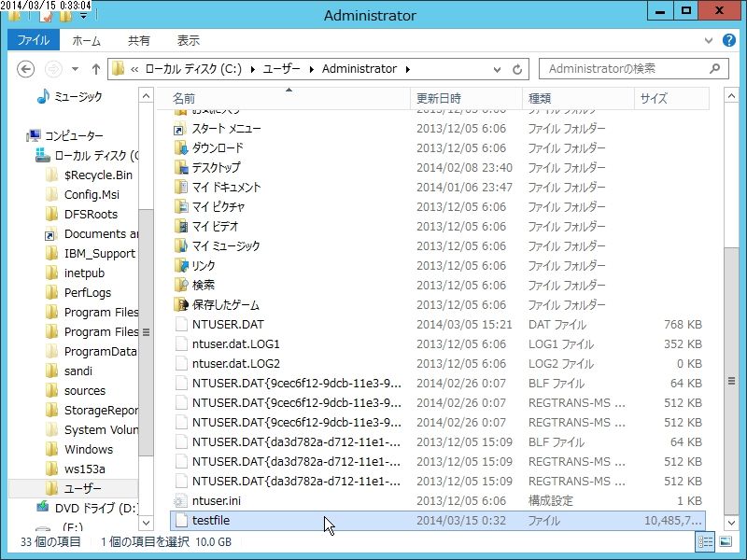Select $Recycle.Bin folder in tree
The height and width of the screenshot is (560, 747).
98,175
